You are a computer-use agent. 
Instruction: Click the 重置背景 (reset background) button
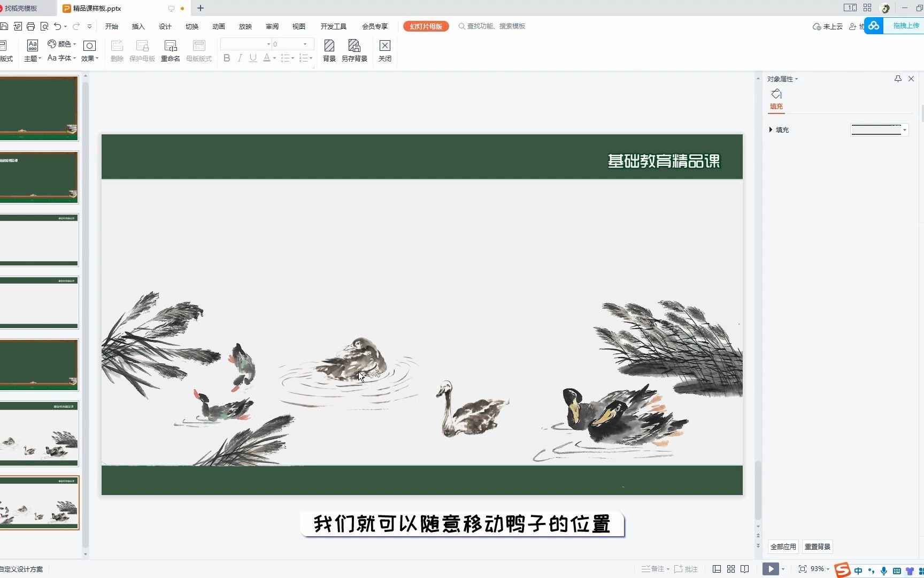(x=817, y=546)
